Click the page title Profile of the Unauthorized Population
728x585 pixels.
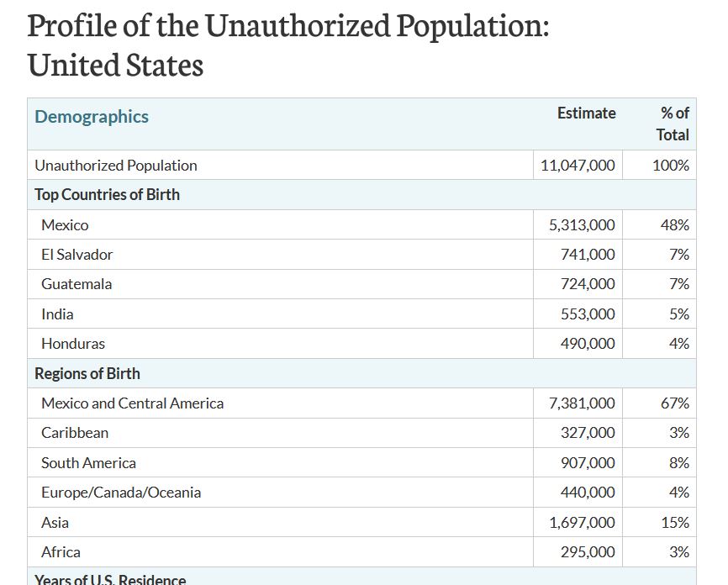288,25
